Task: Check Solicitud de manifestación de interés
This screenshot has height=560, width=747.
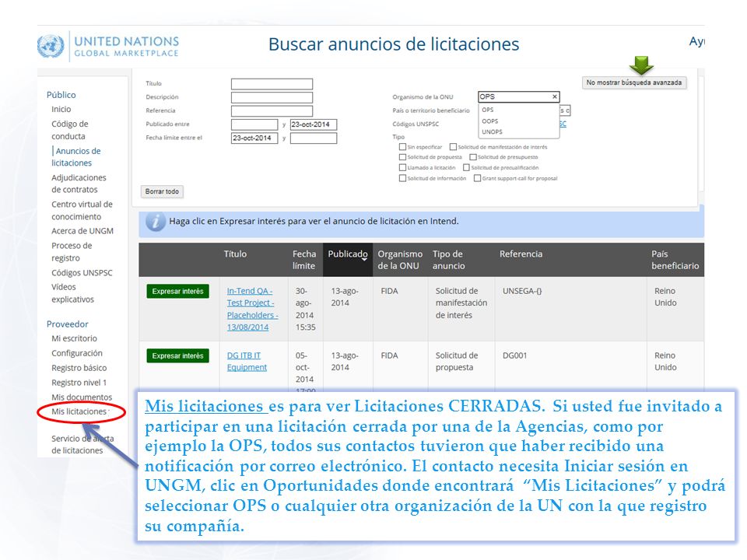Action: (453, 147)
